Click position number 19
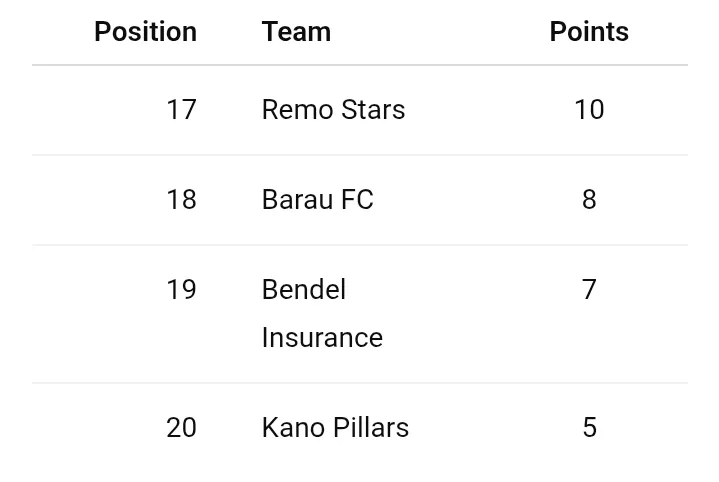 pyautogui.click(x=181, y=290)
